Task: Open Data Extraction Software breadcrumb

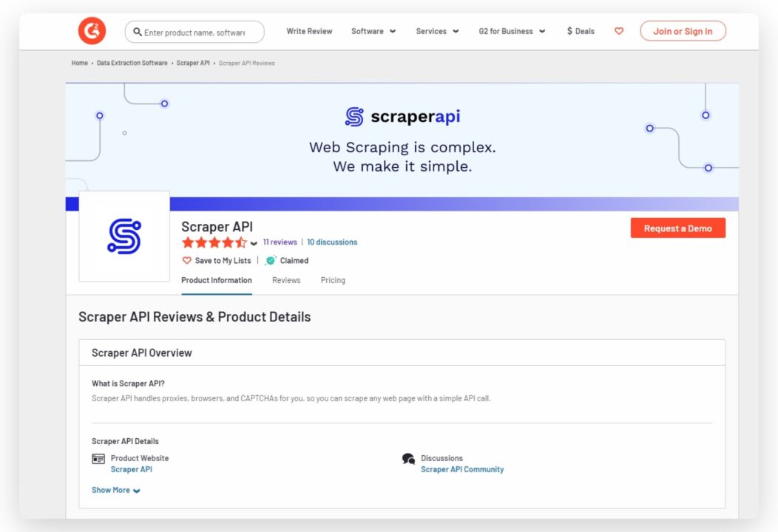Action: [132, 63]
